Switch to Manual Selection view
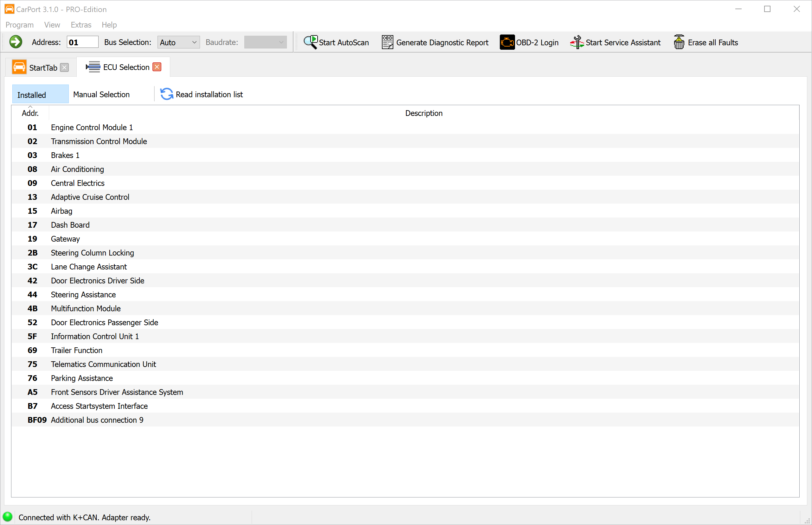The width and height of the screenshot is (812, 525). (x=101, y=94)
